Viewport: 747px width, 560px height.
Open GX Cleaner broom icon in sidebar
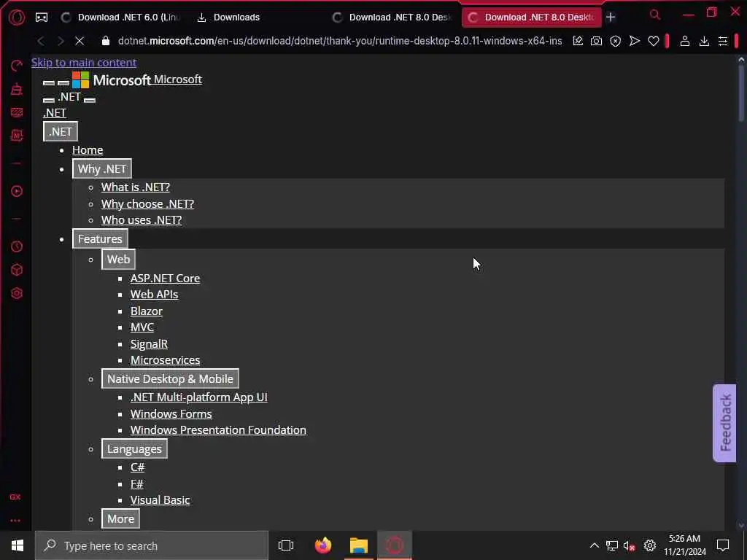17,89
